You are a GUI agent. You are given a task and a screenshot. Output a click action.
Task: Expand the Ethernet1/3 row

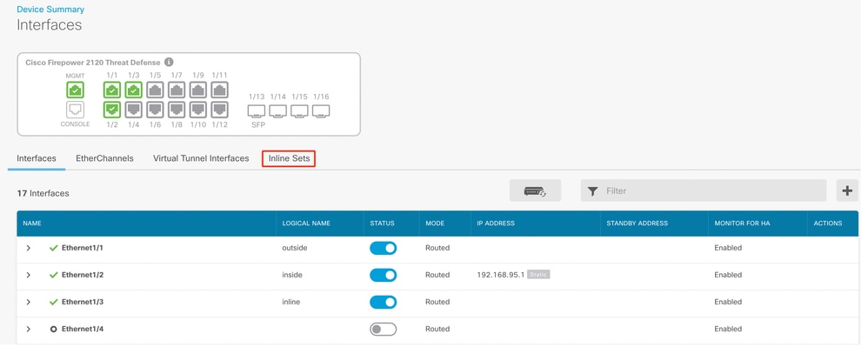[28, 302]
